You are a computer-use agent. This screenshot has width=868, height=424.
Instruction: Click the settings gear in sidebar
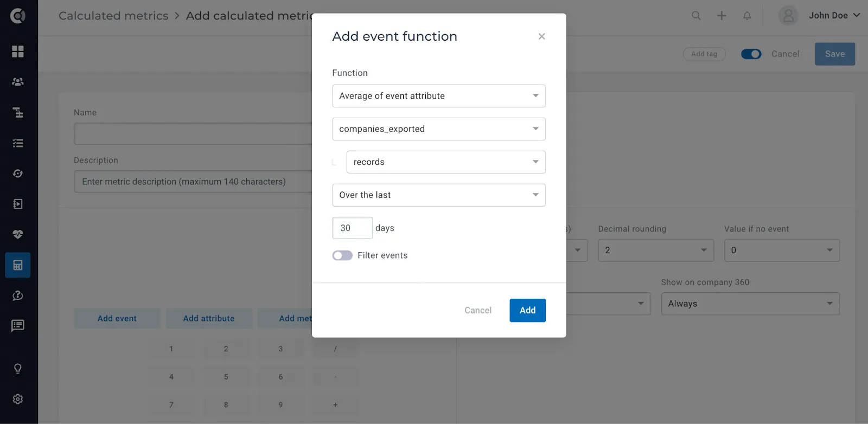click(18, 399)
